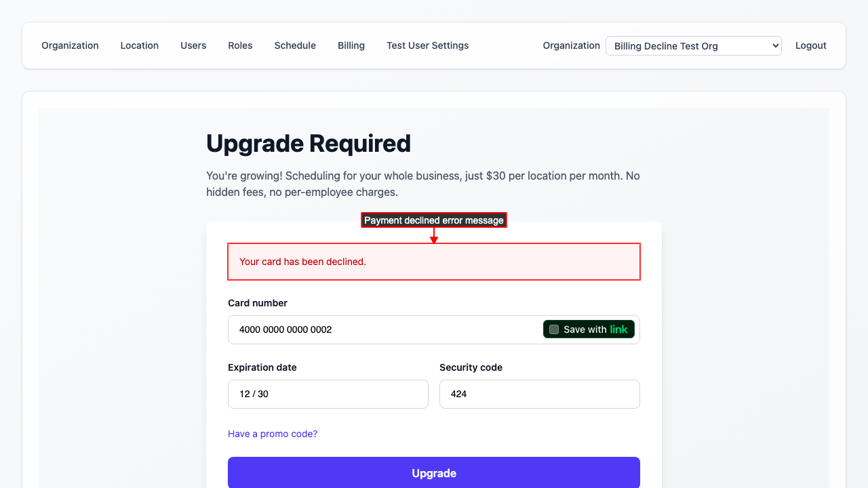
Task: Click "Have a promo code?" link
Action: tap(273, 434)
